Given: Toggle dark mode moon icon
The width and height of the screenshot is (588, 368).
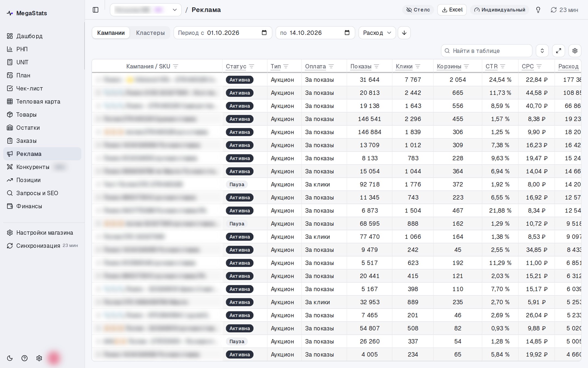Looking at the screenshot, I should click(x=10, y=358).
